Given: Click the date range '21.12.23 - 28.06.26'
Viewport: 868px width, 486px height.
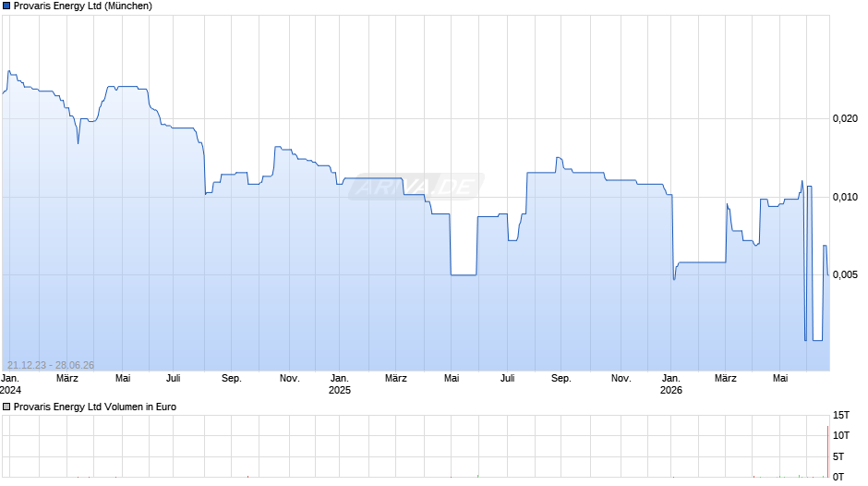Looking at the screenshot, I should pos(51,365).
